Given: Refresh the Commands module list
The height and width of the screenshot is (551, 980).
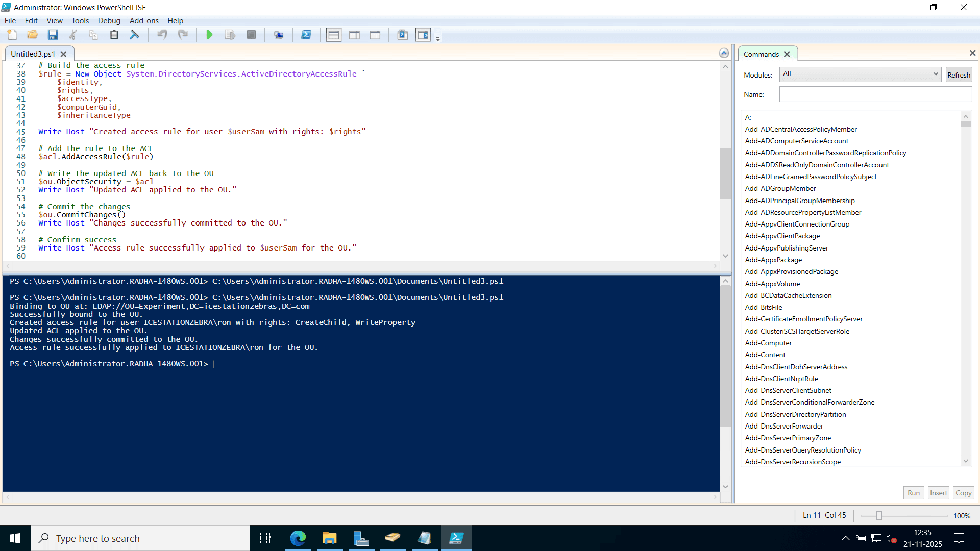Looking at the screenshot, I should (x=958, y=74).
